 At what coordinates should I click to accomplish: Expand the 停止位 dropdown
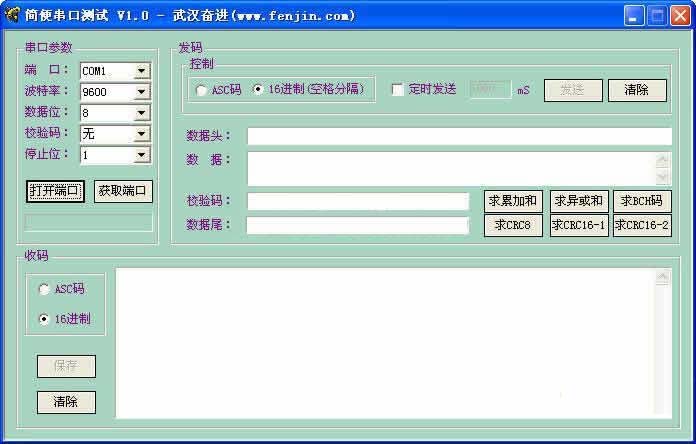[x=141, y=155]
